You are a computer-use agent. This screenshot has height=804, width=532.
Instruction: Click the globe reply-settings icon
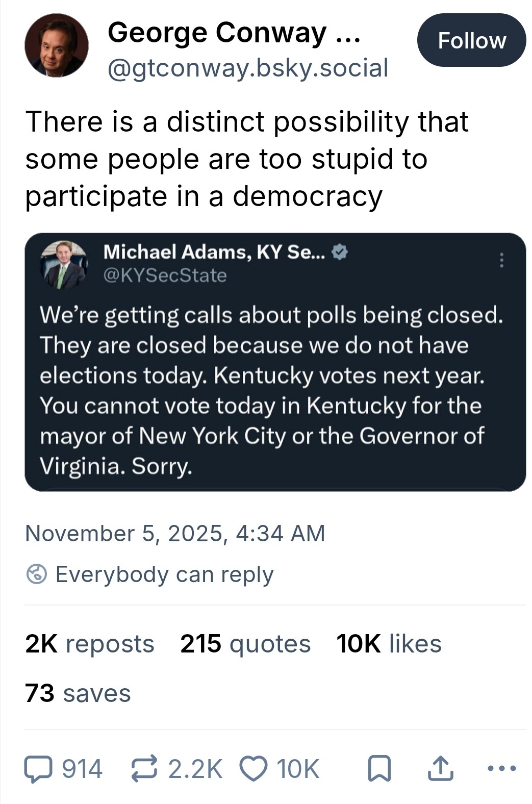pos(37,574)
